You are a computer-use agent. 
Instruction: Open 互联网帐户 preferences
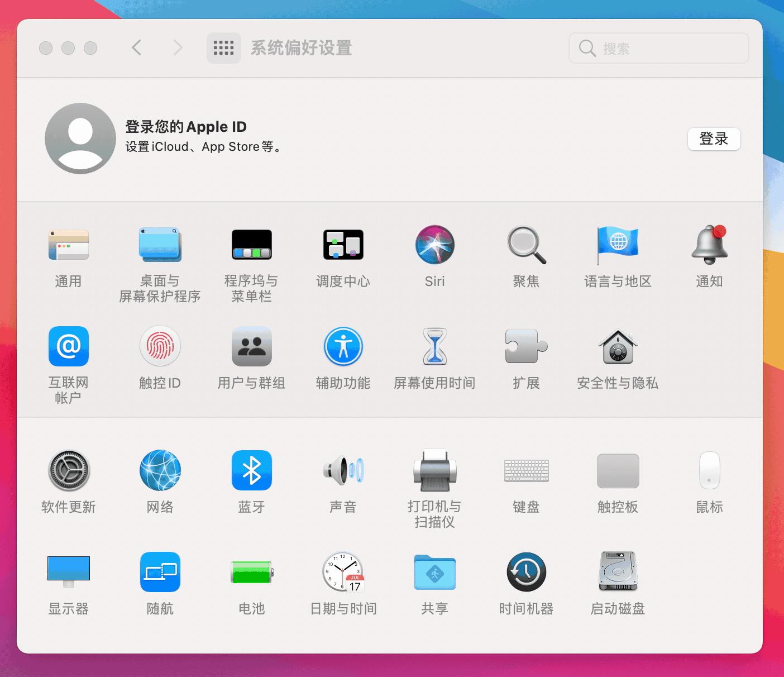coord(68,346)
